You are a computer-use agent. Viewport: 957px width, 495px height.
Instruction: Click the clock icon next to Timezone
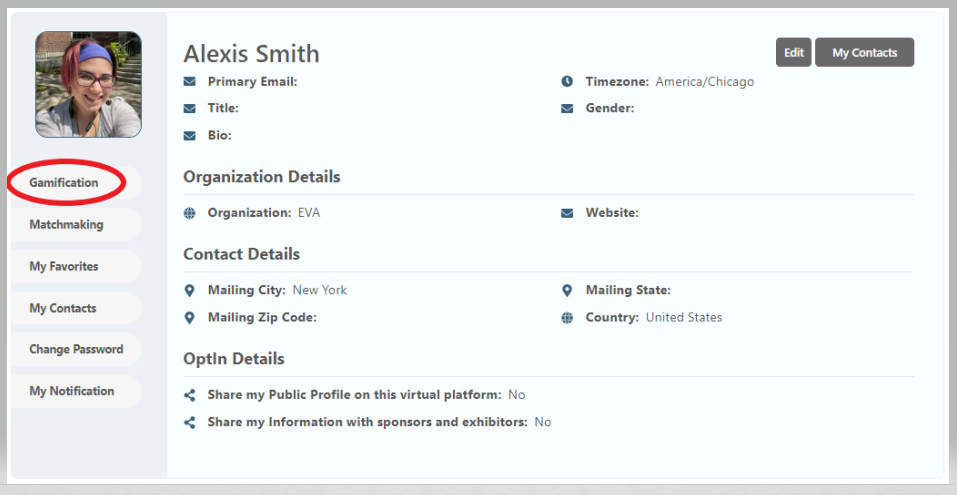(567, 82)
